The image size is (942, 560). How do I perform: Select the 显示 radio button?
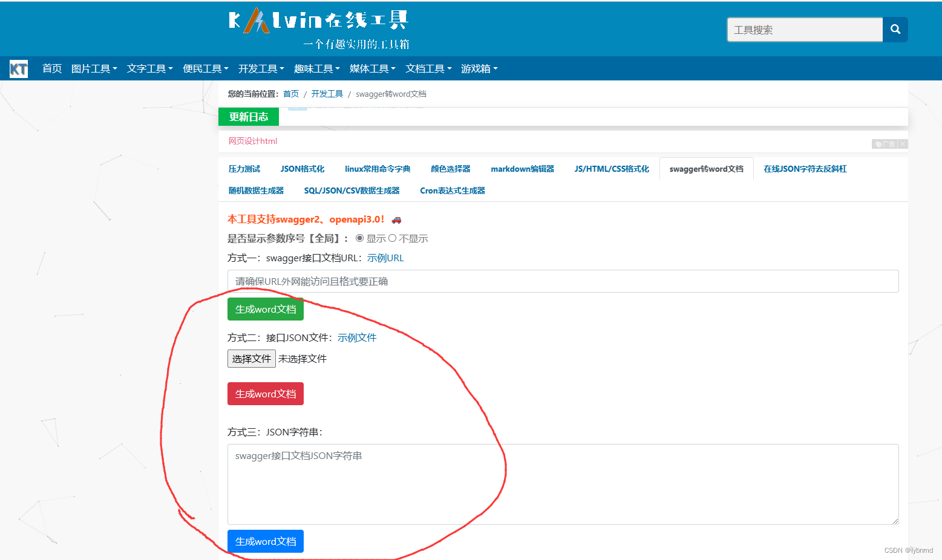click(359, 238)
